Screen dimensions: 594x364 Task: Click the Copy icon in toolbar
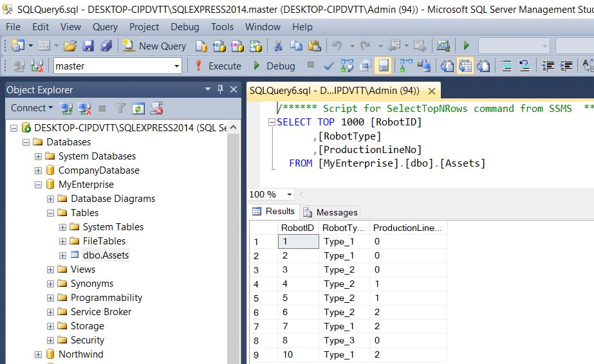tap(296, 46)
